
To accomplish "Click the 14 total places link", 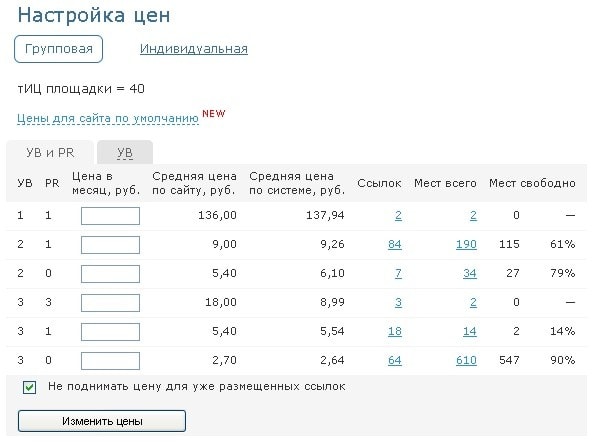I will [470, 332].
